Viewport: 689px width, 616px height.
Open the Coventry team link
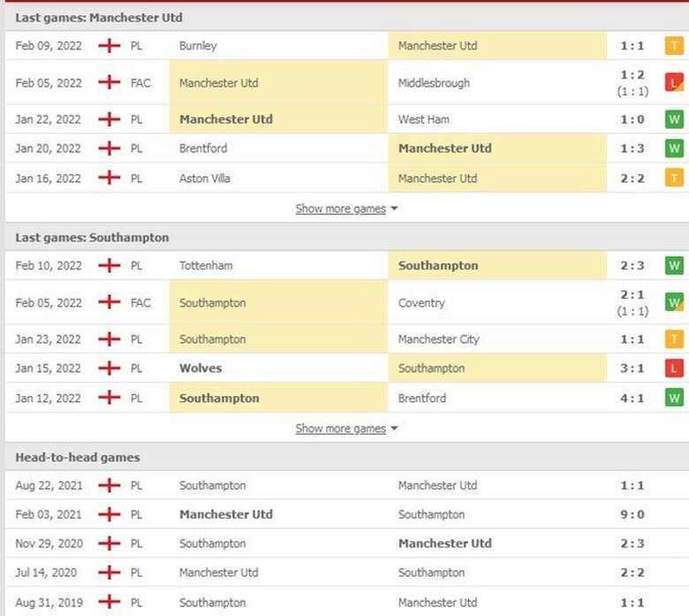click(421, 303)
